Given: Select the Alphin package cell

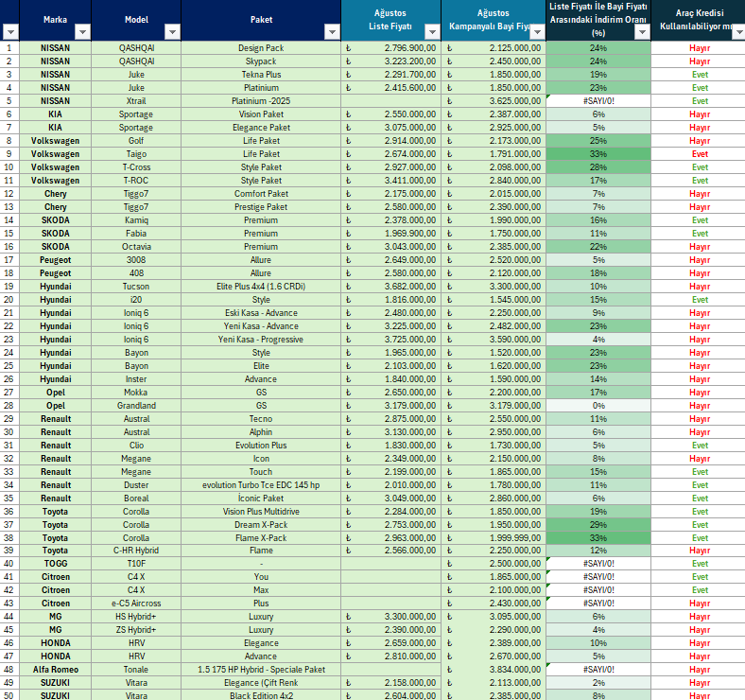Looking at the screenshot, I should click(x=261, y=432).
